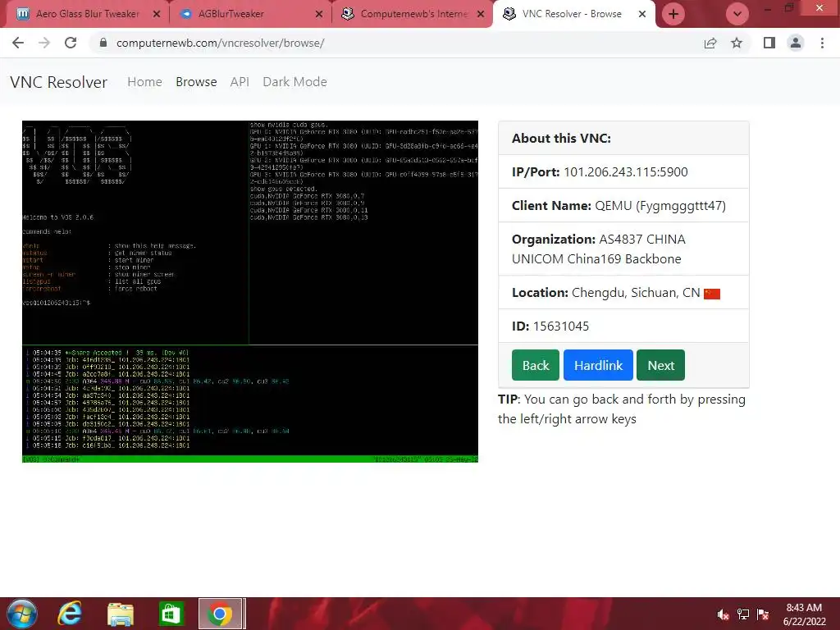Go back with the browser back arrow
Viewport: 840px width, 630px height.
point(18,43)
